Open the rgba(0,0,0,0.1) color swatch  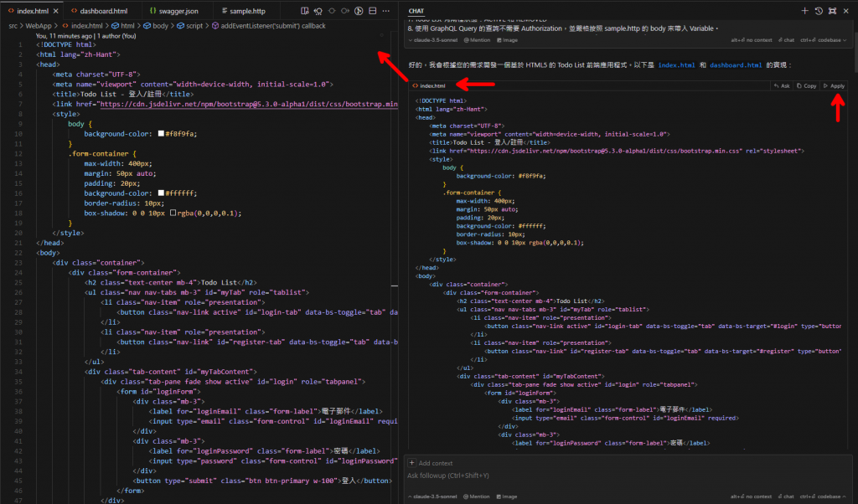coord(173,213)
